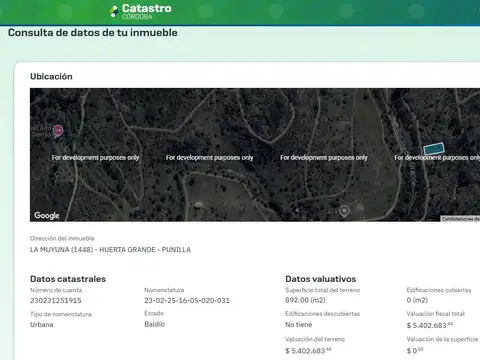Click the Datos catastrales heading
This screenshot has height=360, width=480.
68,279
